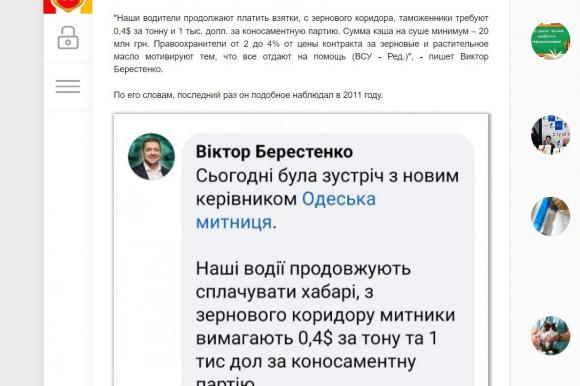
Task: Click the first line Сьогодні була зустріч
Action: point(327,176)
